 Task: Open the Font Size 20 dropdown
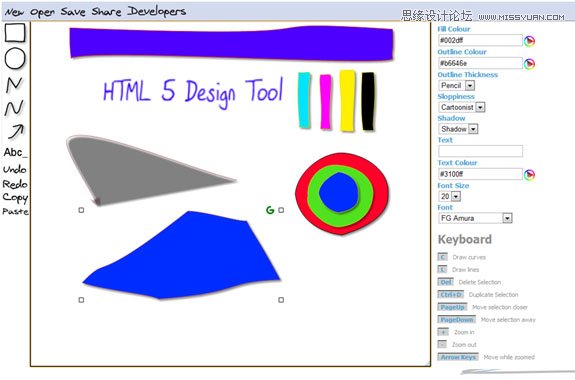click(x=450, y=196)
